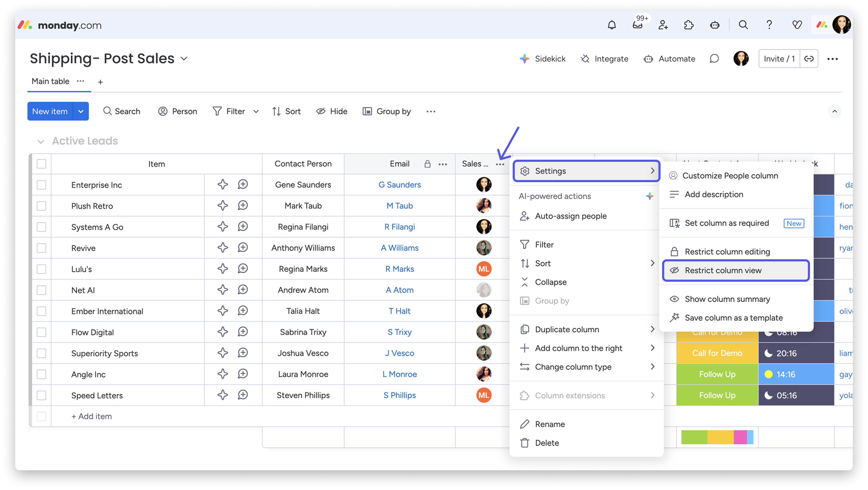Click the heart favorites icon
Screen dimensions: 868x490
click(x=797, y=25)
